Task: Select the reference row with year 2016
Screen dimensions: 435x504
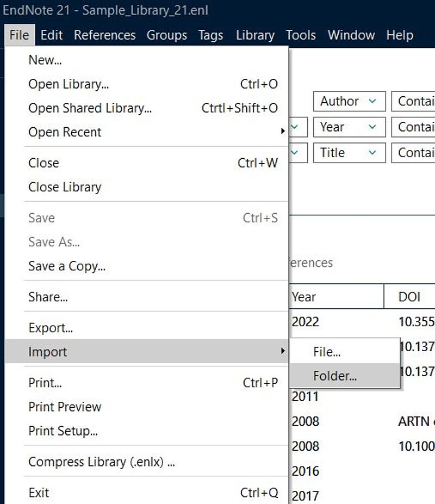Action: 362,471
